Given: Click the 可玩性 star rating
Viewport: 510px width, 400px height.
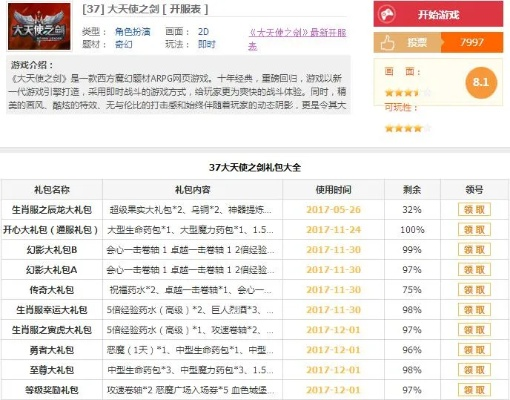Looking at the screenshot, I should tap(408, 128).
